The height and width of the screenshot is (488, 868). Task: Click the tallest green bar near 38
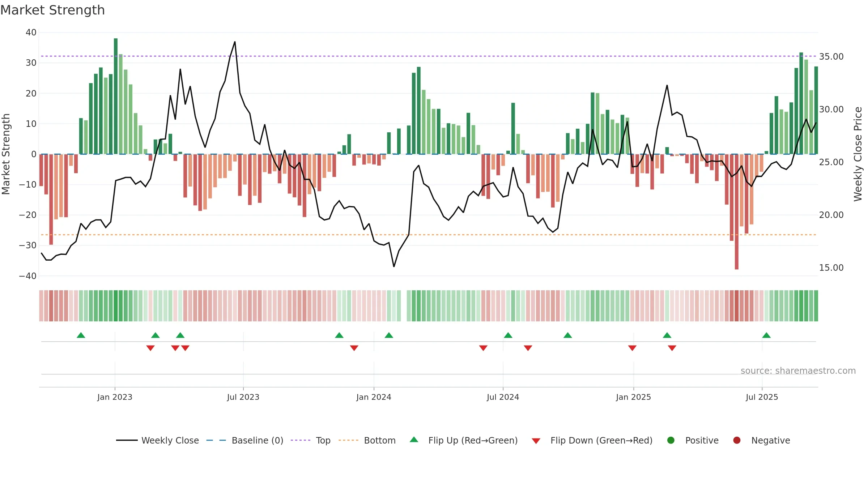(x=116, y=96)
